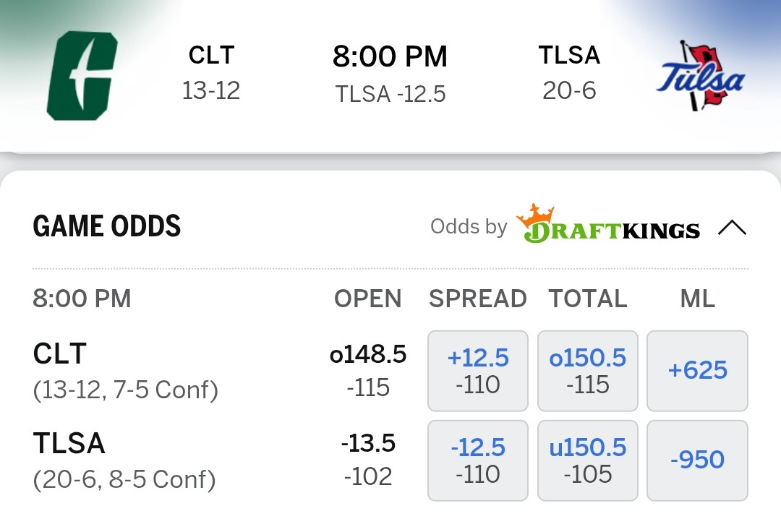Select TLSA -12.5 spread bet
The width and height of the screenshot is (781, 532).
coord(478,460)
